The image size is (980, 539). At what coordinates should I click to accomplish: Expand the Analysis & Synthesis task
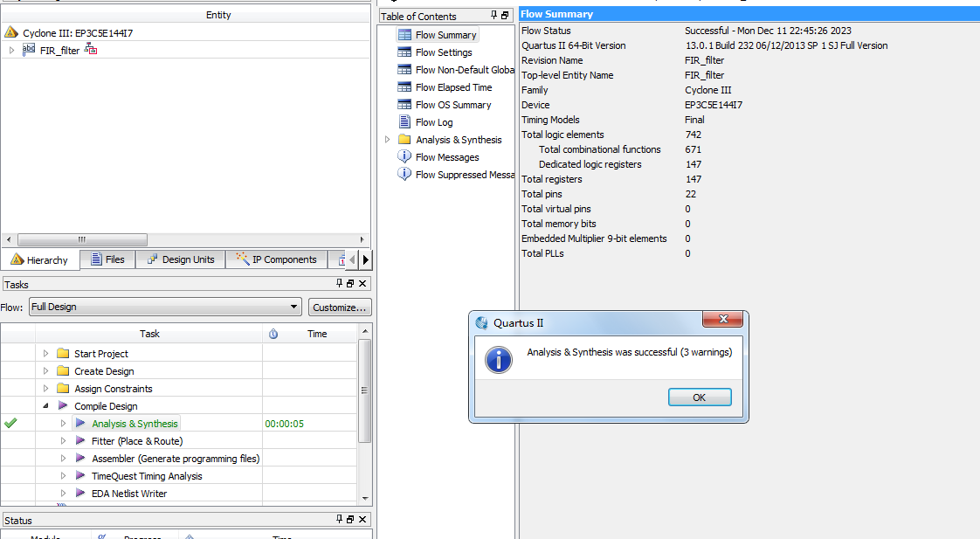(x=63, y=424)
